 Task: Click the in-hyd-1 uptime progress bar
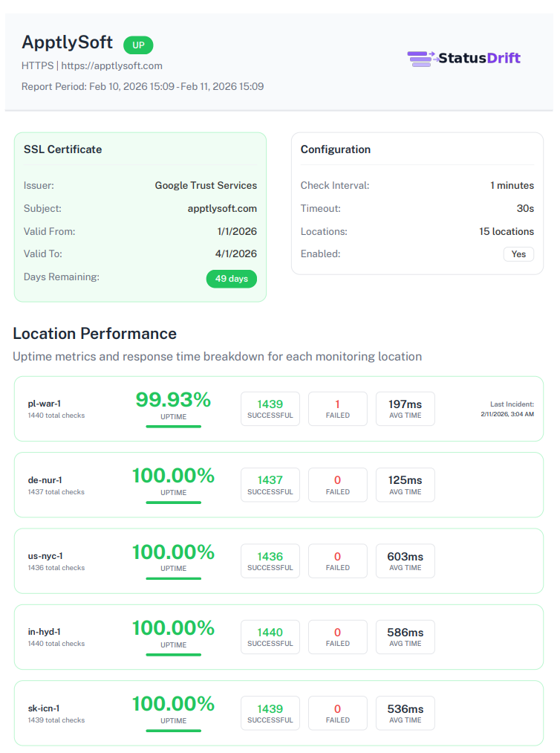tap(173, 655)
